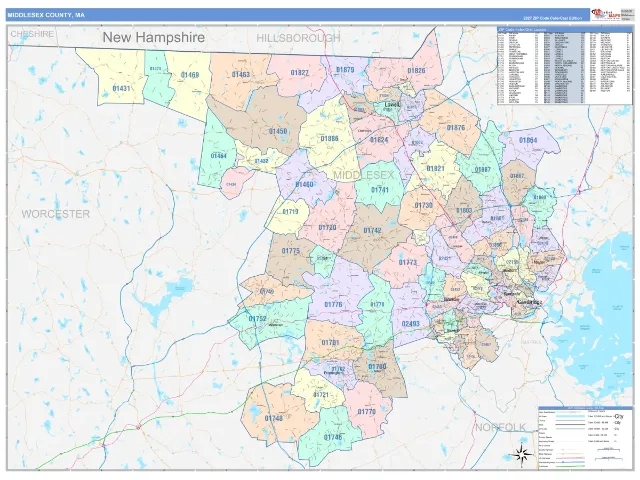Select the 01746 ZIP label
This screenshot has height=480, width=640.
point(333,438)
